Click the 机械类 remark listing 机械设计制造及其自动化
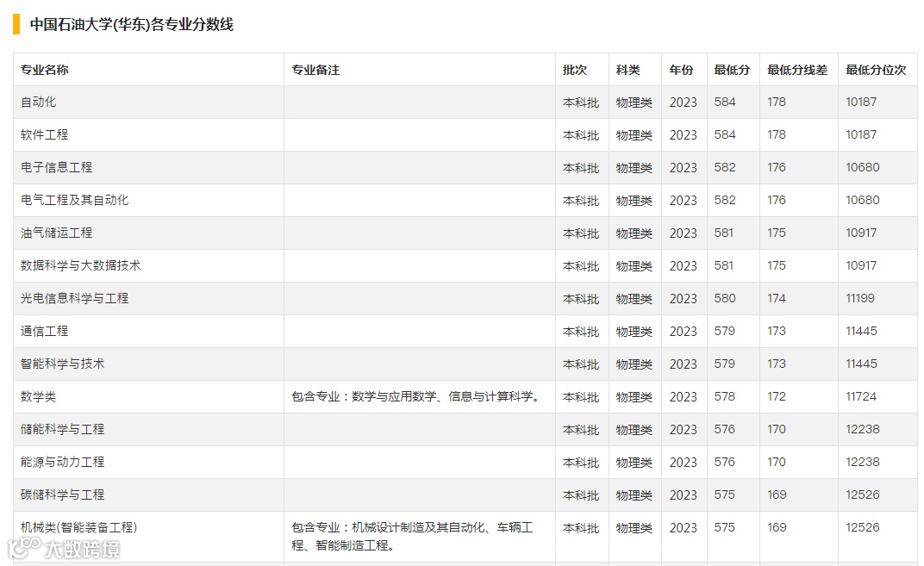Viewport: 924px width, 566px height. click(x=413, y=537)
